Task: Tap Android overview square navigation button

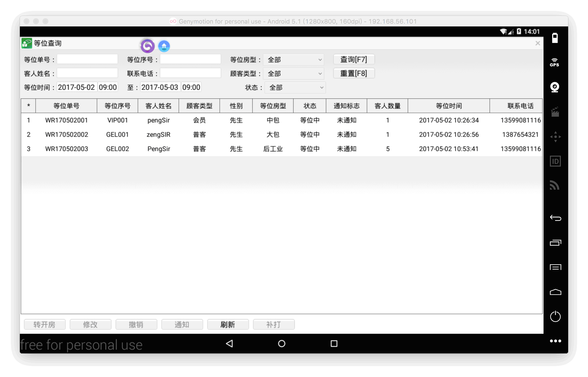Action: coord(334,344)
